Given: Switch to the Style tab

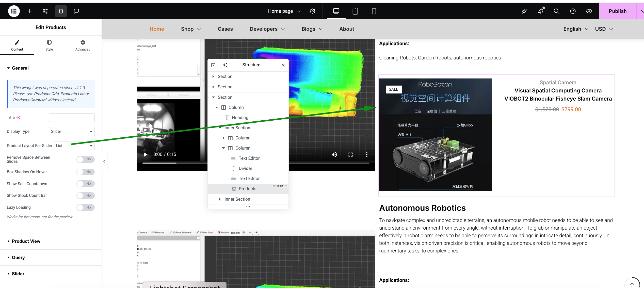Looking at the screenshot, I should (x=49, y=45).
